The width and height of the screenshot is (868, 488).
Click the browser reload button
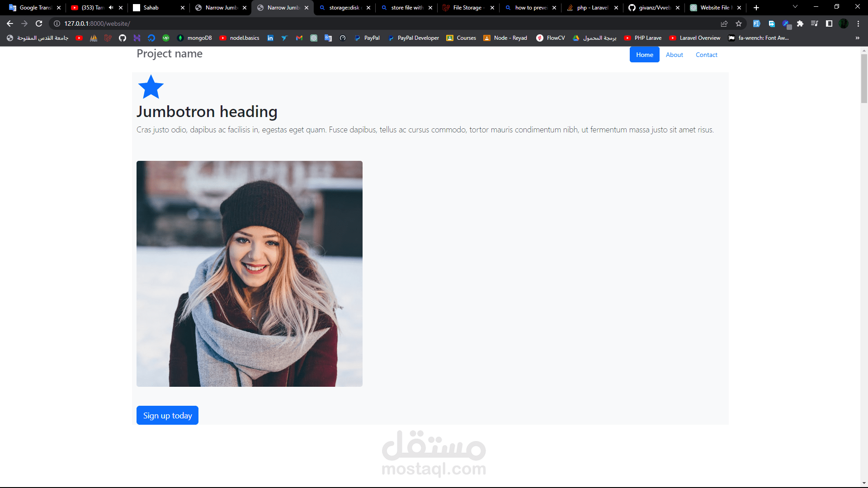pyautogui.click(x=39, y=23)
